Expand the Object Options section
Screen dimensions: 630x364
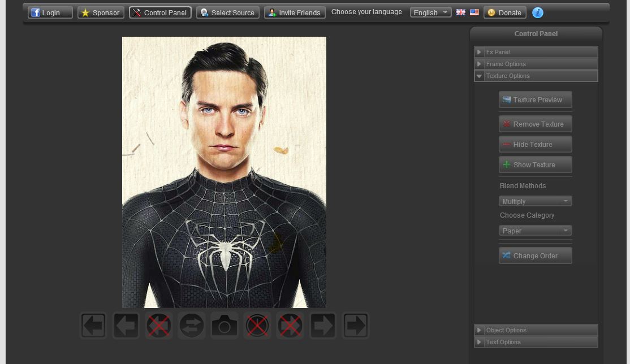coord(536,330)
